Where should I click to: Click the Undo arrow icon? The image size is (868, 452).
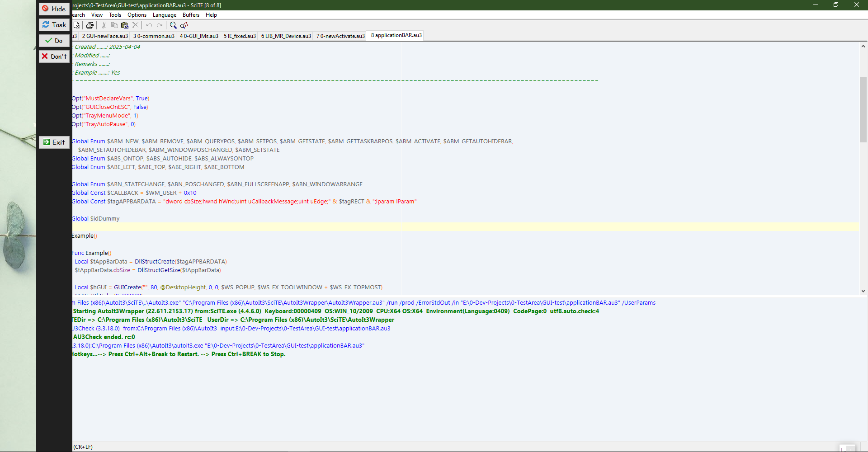149,25
